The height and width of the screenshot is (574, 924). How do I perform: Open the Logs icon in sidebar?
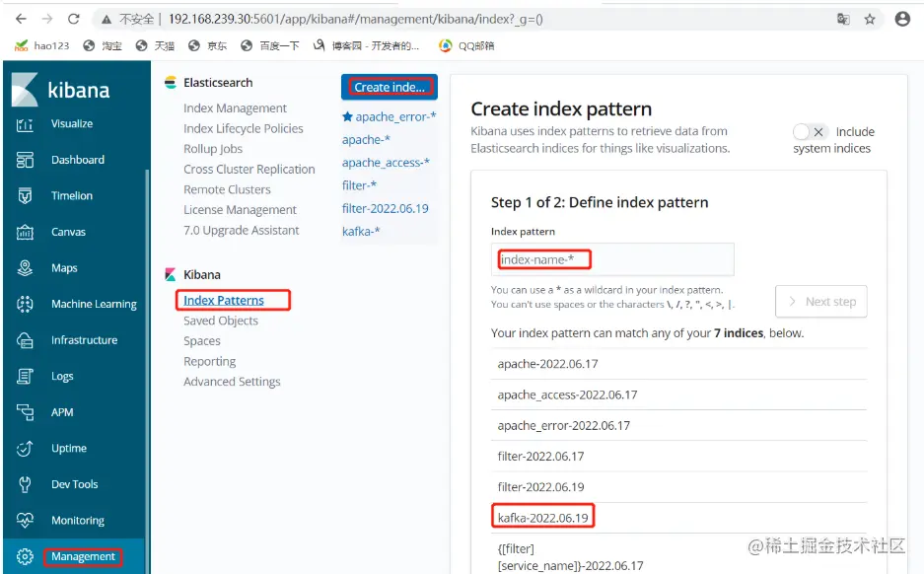[25, 376]
